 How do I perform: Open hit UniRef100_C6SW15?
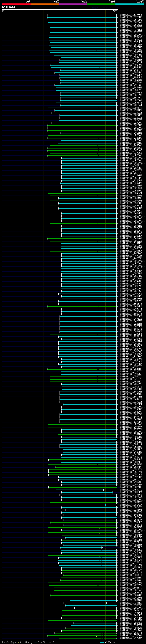(131, 25)
